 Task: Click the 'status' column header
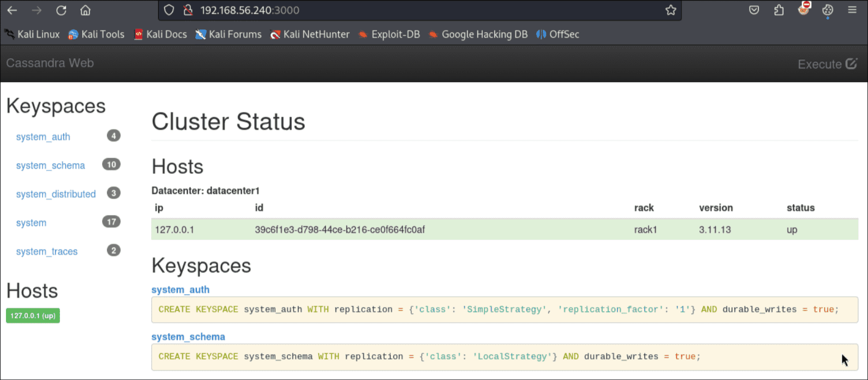tap(800, 207)
